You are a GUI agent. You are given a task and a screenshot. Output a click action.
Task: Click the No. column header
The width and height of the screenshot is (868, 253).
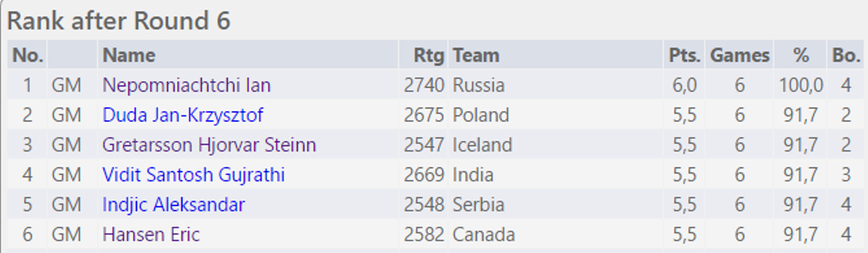coord(28,55)
